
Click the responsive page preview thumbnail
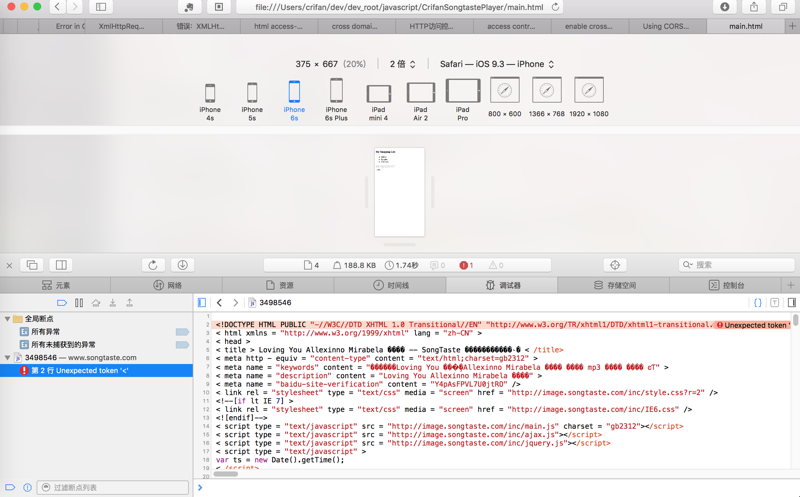[399, 192]
